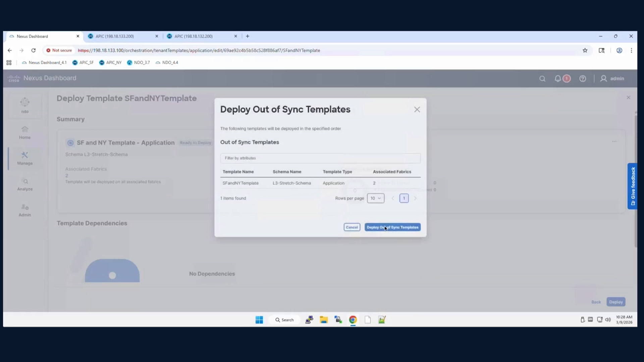Go to Home in sidebar
This screenshot has width=644, height=362.
[x=25, y=132]
